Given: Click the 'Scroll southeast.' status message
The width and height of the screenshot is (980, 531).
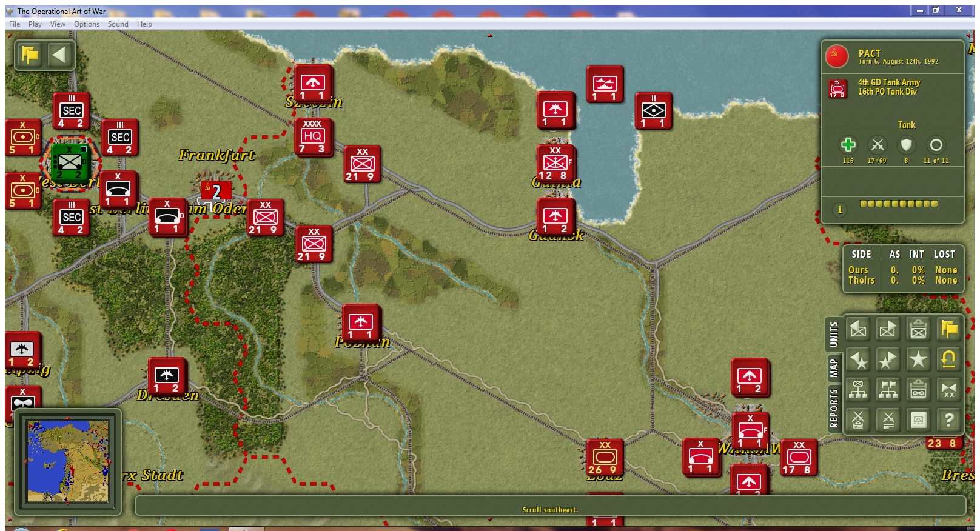Looking at the screenshot, I should tap(550, 510).
